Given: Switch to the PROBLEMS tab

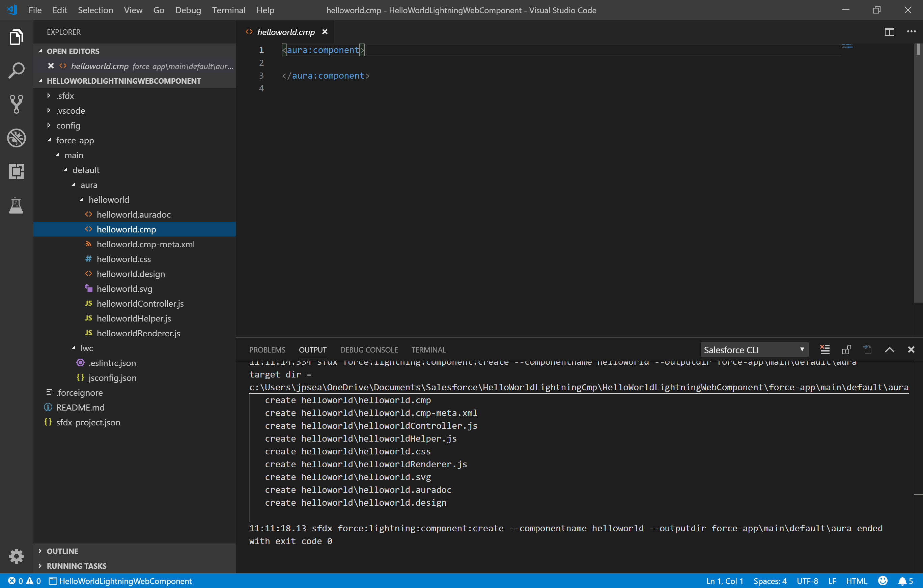Looking at the screenshot, I should [267, 349].
